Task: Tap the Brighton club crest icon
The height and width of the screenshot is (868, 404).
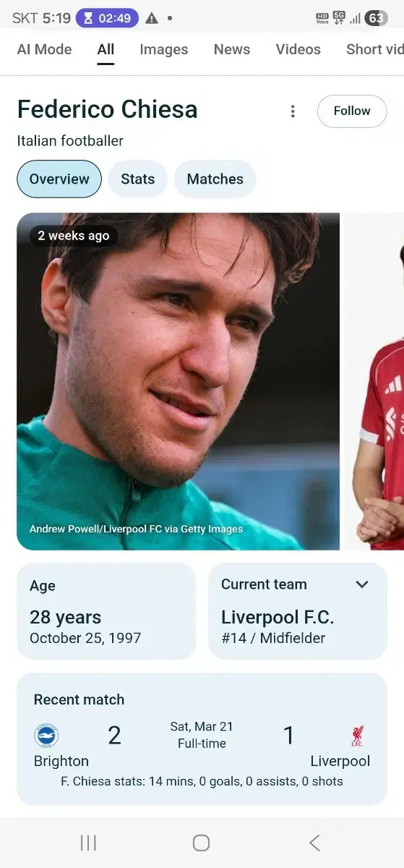Action: [46, 736]
